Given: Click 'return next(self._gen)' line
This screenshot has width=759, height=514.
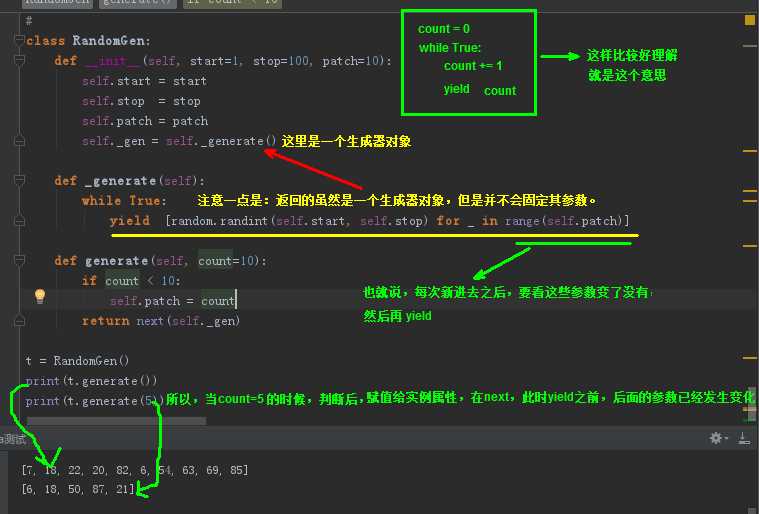Looking at the screenshot, I should pyautogui.click(x=161, y=321).
